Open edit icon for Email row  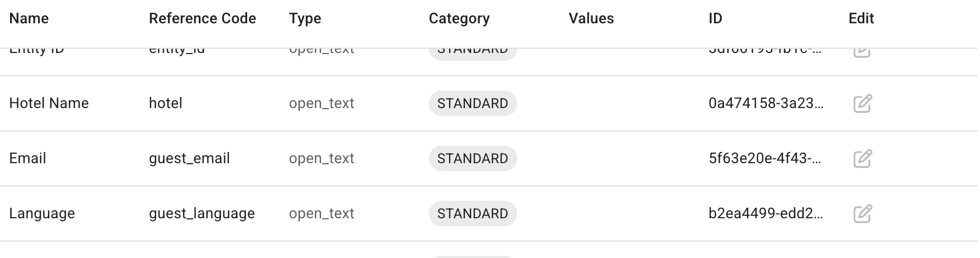tap(863, 158)
